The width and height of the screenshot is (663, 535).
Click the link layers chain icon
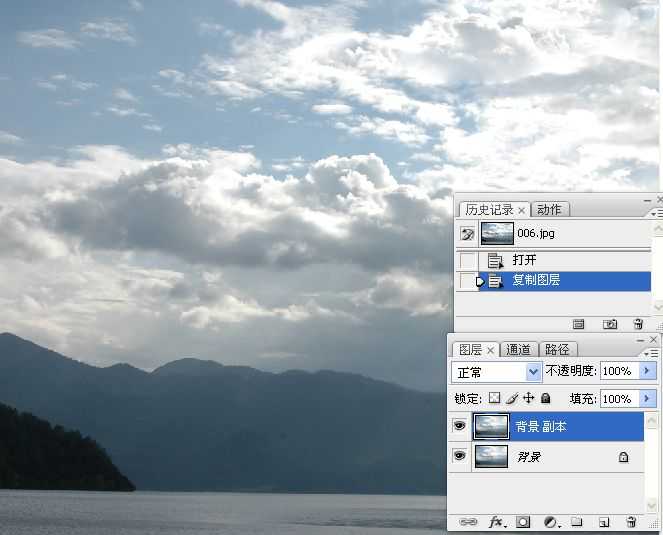click(x=467, y=522)
